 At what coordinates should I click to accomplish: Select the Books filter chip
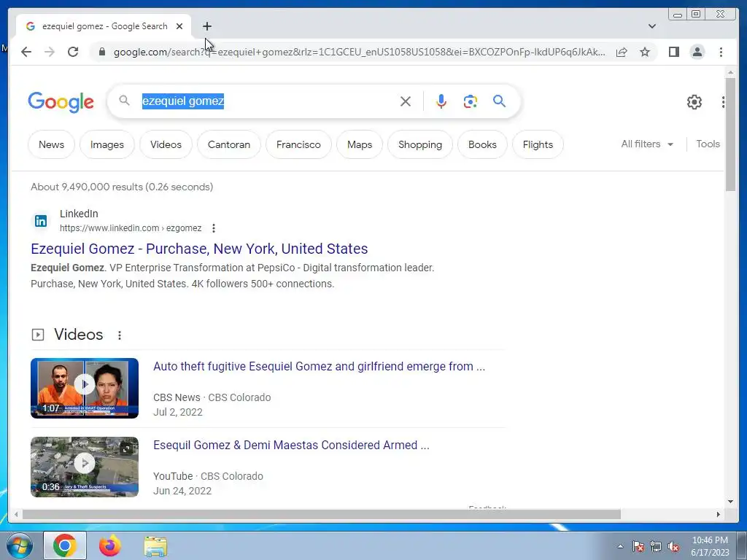click(x=482, y=144)
